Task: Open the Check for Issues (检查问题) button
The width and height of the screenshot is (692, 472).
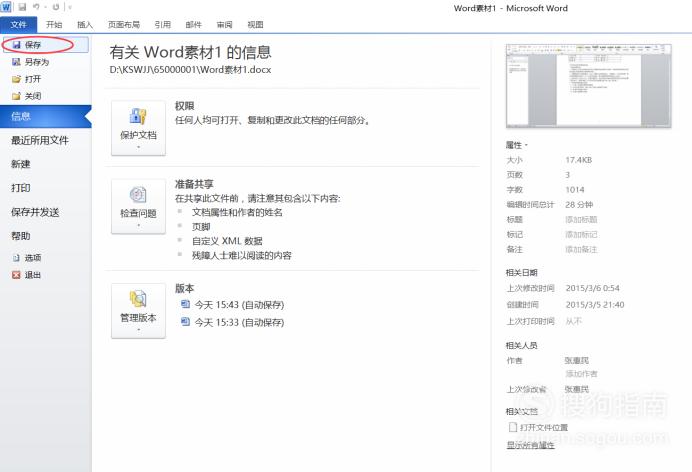Action: click(138, 206)
